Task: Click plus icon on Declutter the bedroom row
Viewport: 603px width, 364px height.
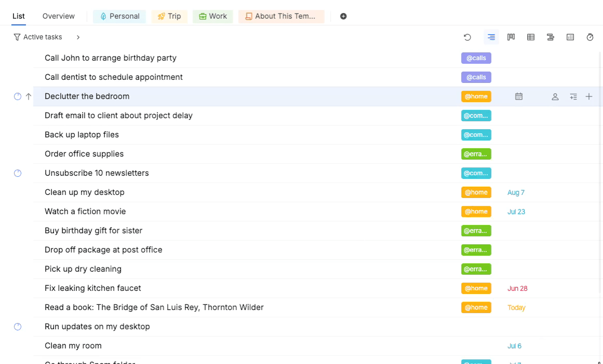Action: point(589,96)
